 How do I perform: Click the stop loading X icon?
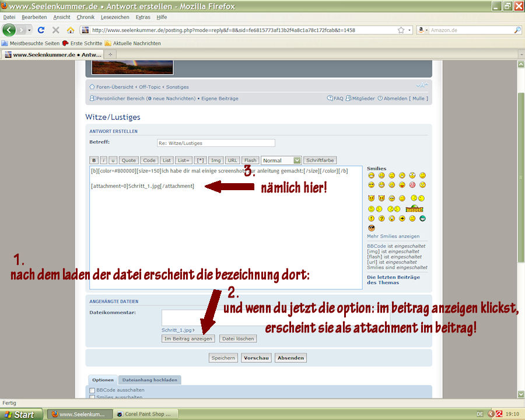(56, 30)
